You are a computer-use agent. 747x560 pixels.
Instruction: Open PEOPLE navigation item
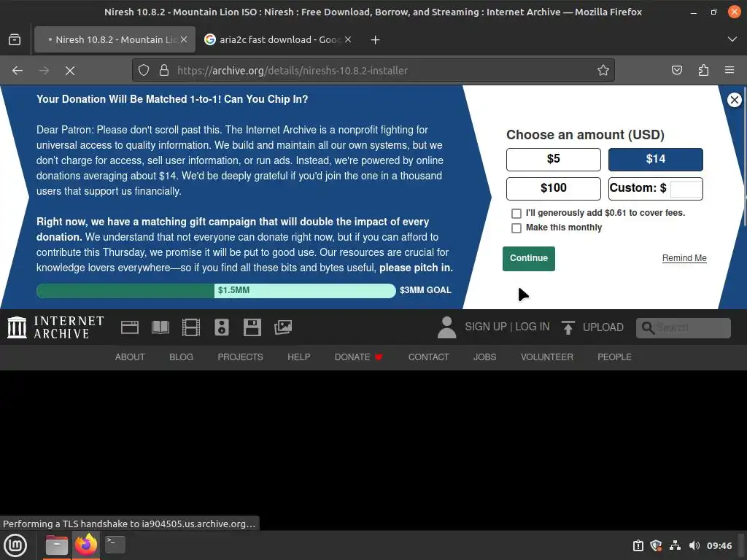click(614, 357)
